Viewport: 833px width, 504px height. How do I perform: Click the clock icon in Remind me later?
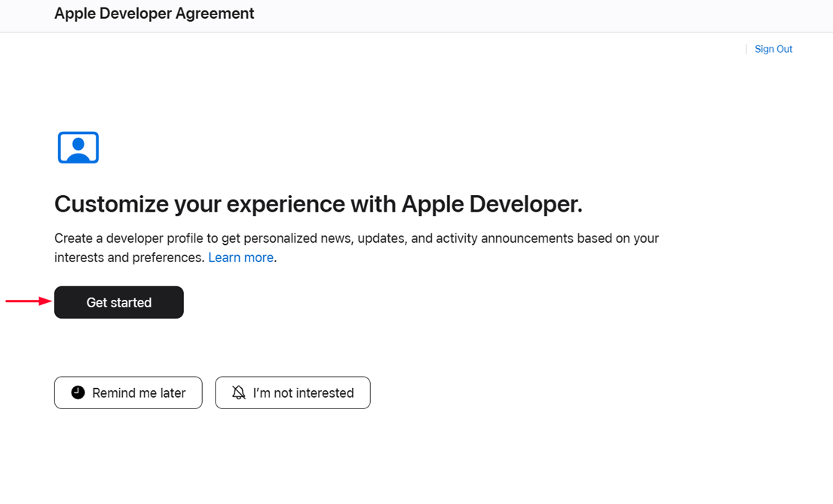point(78,393)
